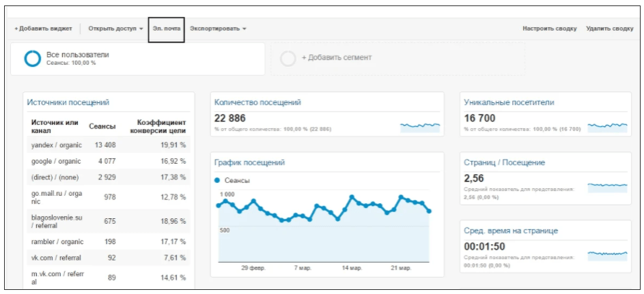
Task: Click the blue donut segment icon
Action: point(32,59)
